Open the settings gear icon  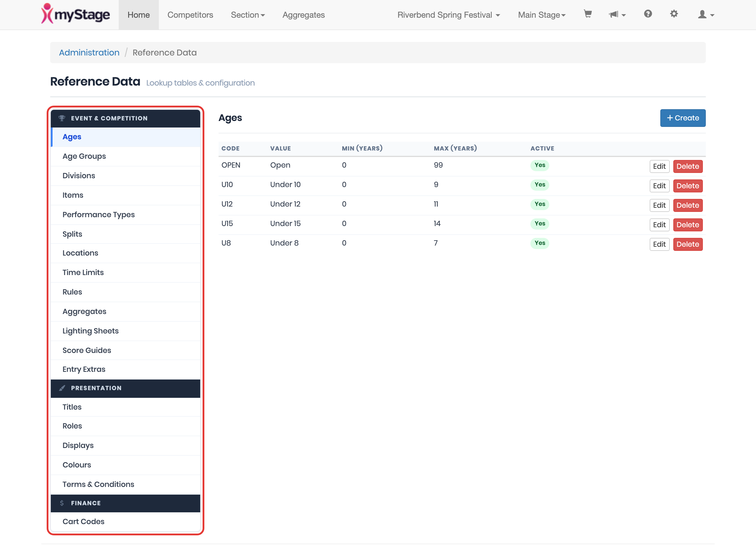674,14
